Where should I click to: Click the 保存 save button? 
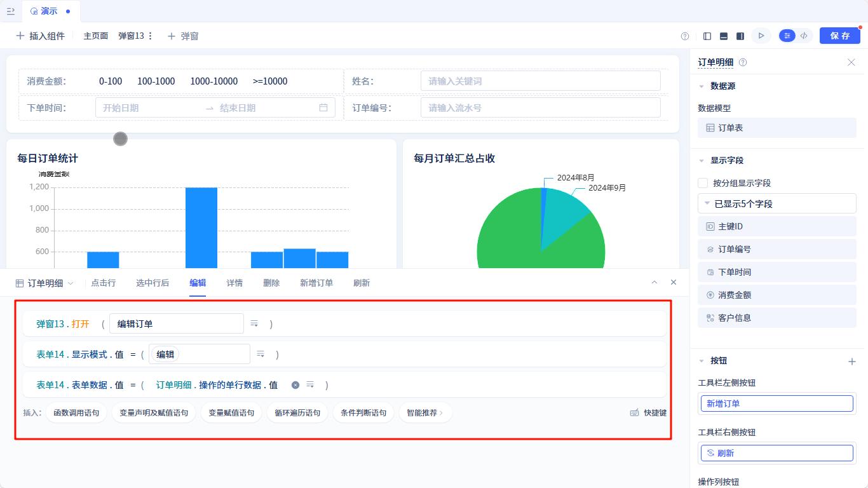(840, 36)
